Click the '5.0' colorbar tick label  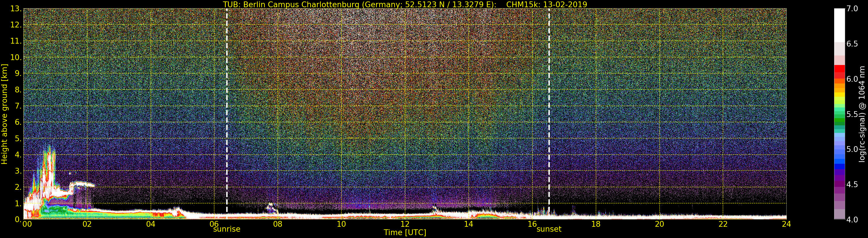click(852, 149)
